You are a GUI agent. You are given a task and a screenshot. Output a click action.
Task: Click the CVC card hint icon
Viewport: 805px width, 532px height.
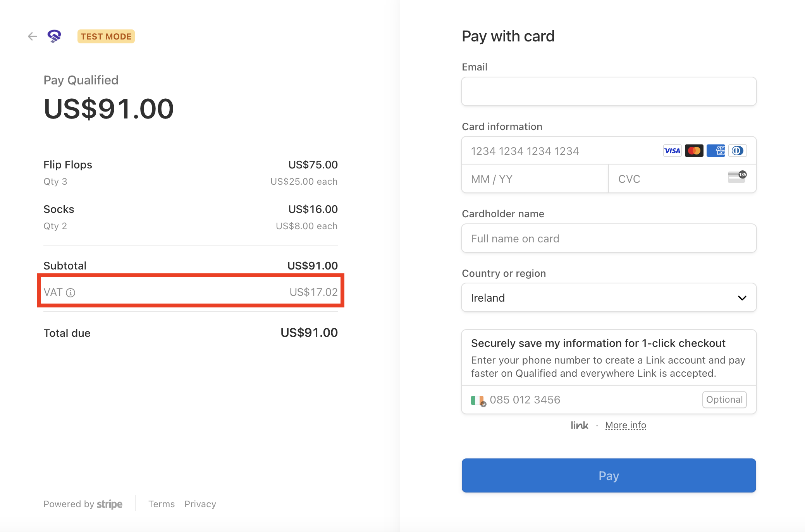pos(737,177)
